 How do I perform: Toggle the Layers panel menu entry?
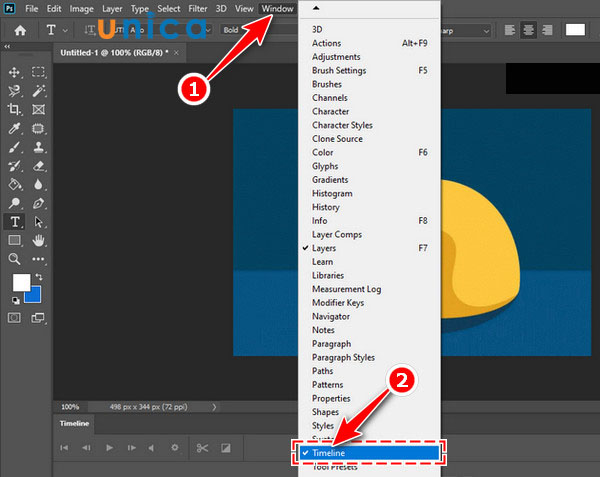coord(324,248)
